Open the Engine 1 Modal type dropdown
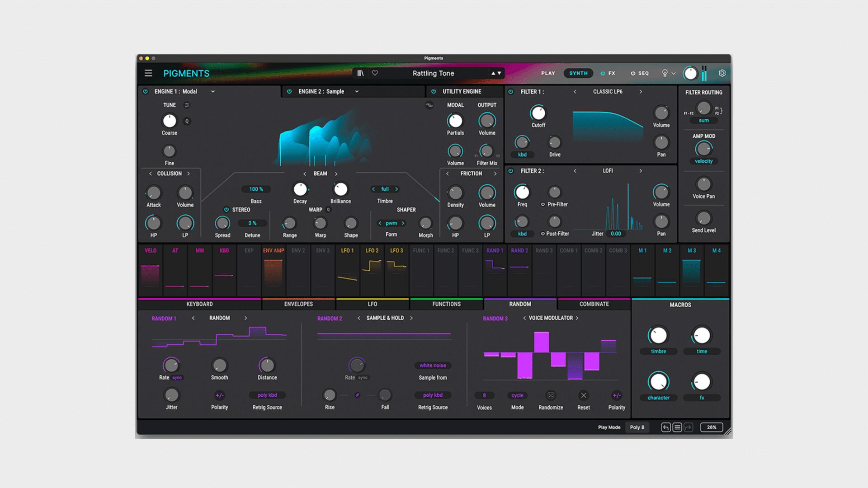Viewport: 868px width, 488px height. (x=213, y=91)
